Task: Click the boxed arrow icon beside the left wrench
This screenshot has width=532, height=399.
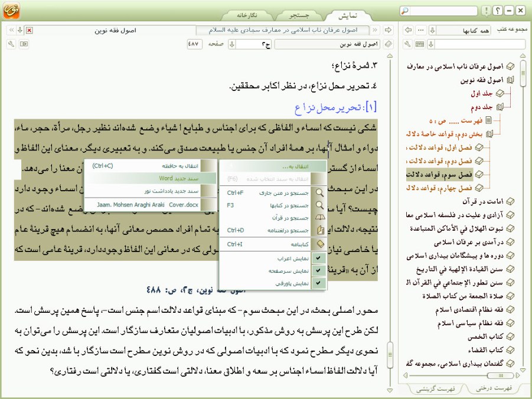Action: click(x=24, y=44)
